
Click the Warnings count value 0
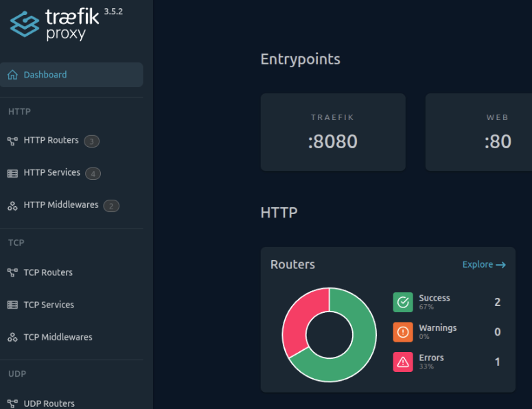pos(498,331)
